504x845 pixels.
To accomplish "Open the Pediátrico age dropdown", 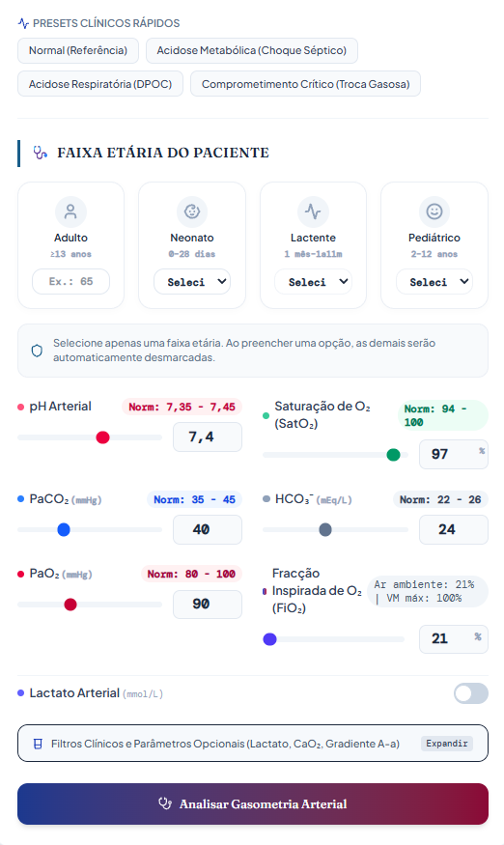I will point(434,282).
